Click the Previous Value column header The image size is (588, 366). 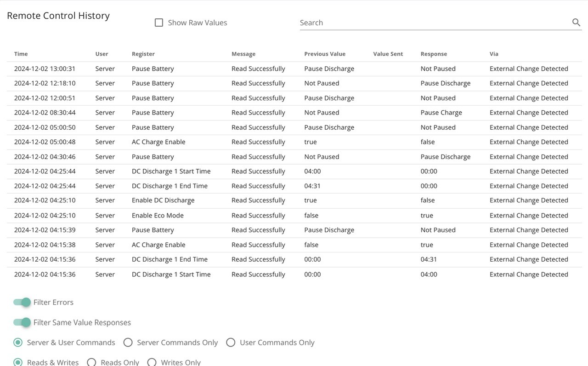325,54
